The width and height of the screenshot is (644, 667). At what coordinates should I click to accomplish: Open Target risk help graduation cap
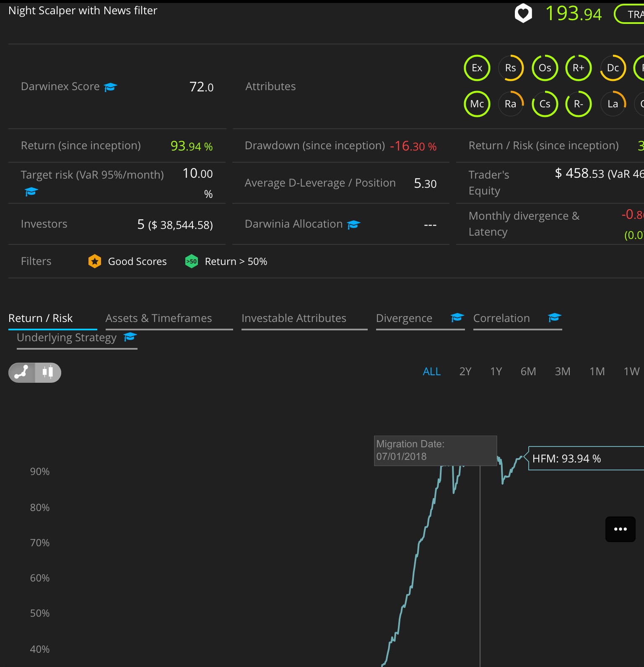[x=31, y=192]
